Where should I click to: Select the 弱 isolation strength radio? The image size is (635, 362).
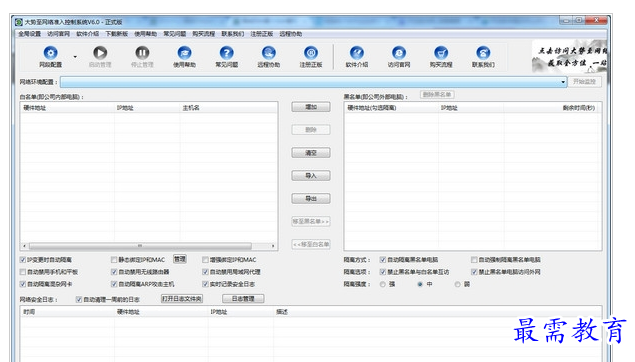coord(458,284)
